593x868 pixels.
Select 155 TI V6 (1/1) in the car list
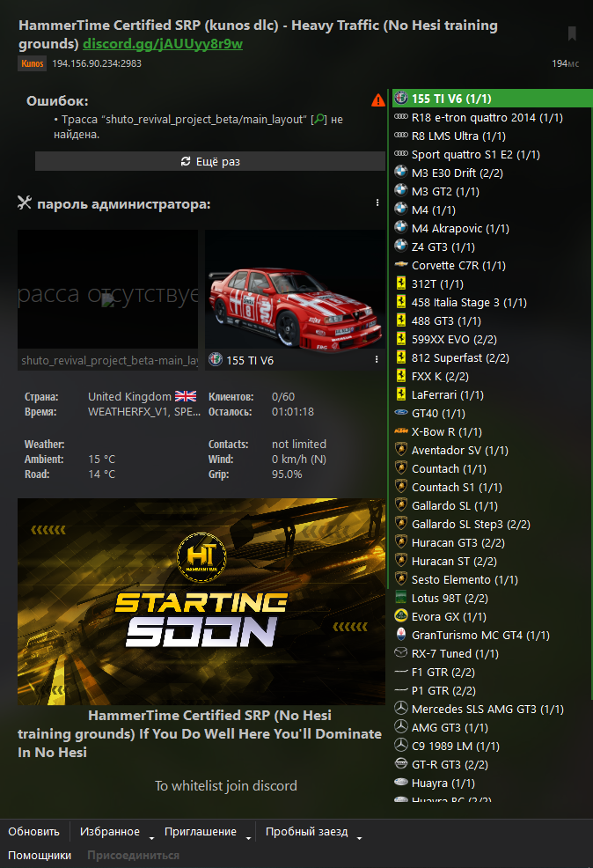point(493,99)
